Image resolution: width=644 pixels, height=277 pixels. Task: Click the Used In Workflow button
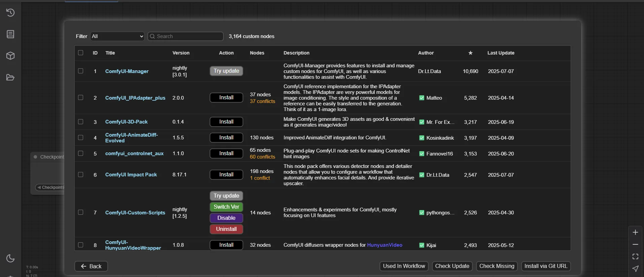tap(404, 266)
